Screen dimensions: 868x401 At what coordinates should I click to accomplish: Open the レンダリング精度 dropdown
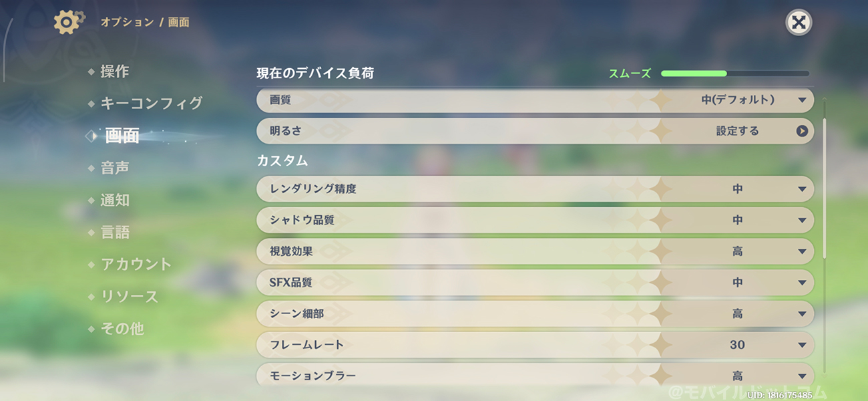[802, 189]
